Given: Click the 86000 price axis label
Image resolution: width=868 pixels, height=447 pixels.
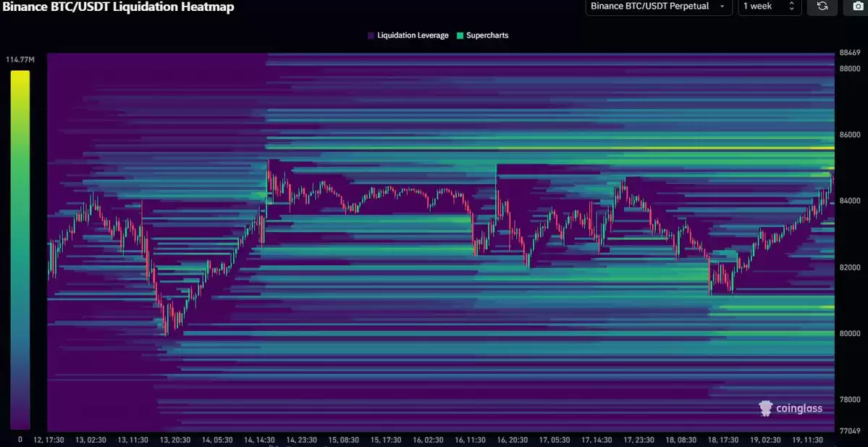Looking at the screenshot, I should [850, 135].
